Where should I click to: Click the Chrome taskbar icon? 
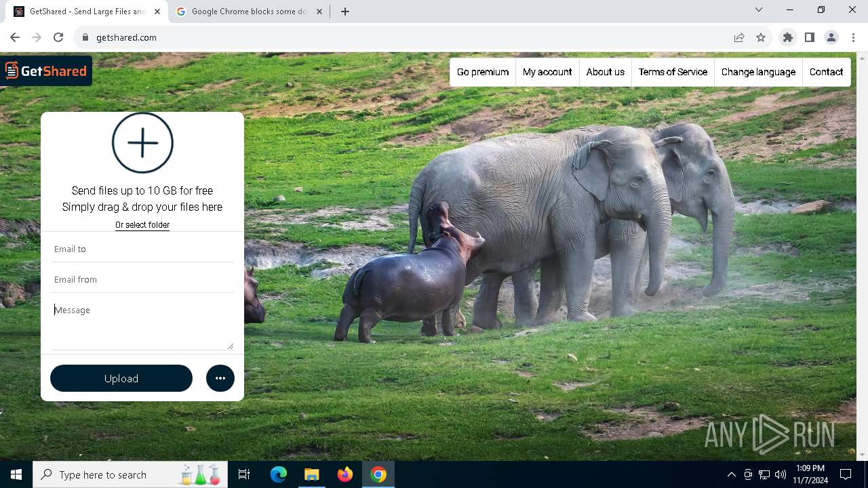378,474
